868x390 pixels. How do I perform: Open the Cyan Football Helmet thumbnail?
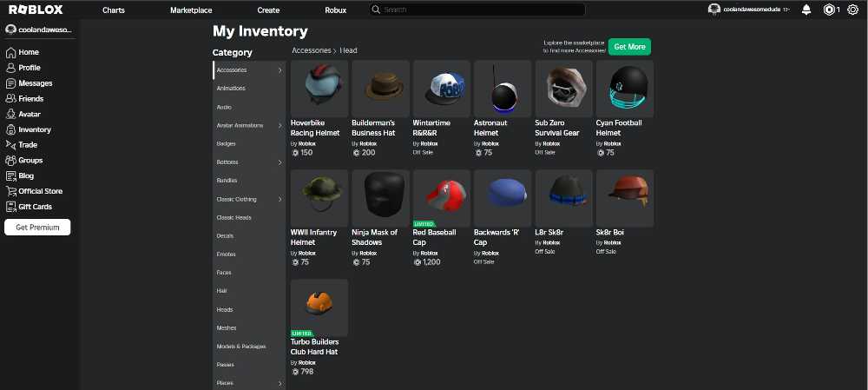point(625,89)
